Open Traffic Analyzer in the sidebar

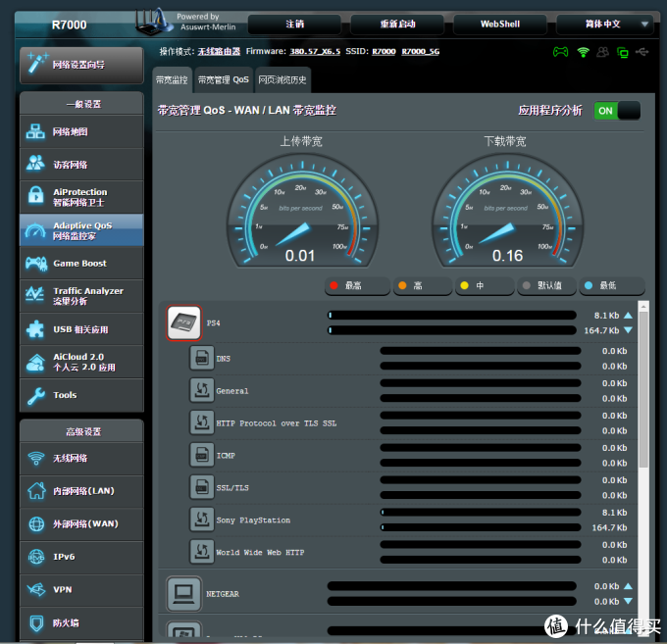pos(81,295)
